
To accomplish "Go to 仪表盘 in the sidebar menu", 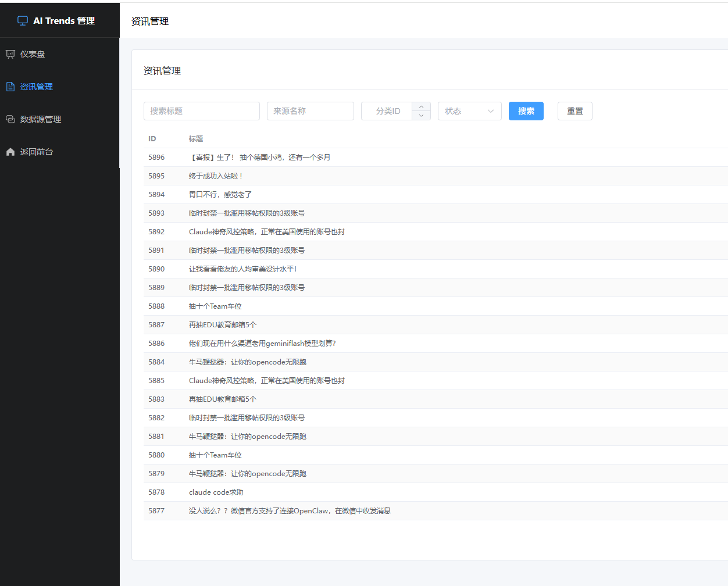I will coord(60,54).
